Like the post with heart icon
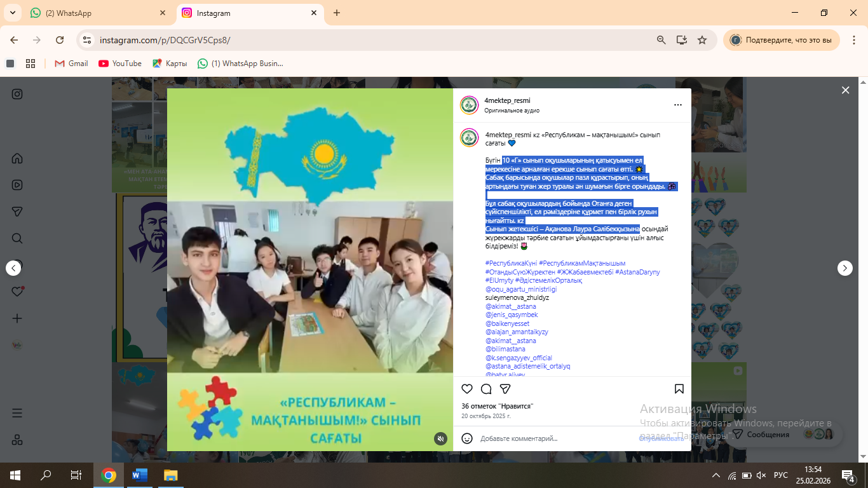 click(467, 389)
